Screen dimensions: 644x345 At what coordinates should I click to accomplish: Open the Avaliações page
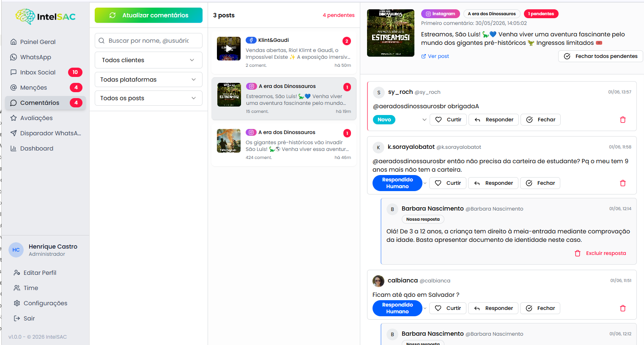45,118
